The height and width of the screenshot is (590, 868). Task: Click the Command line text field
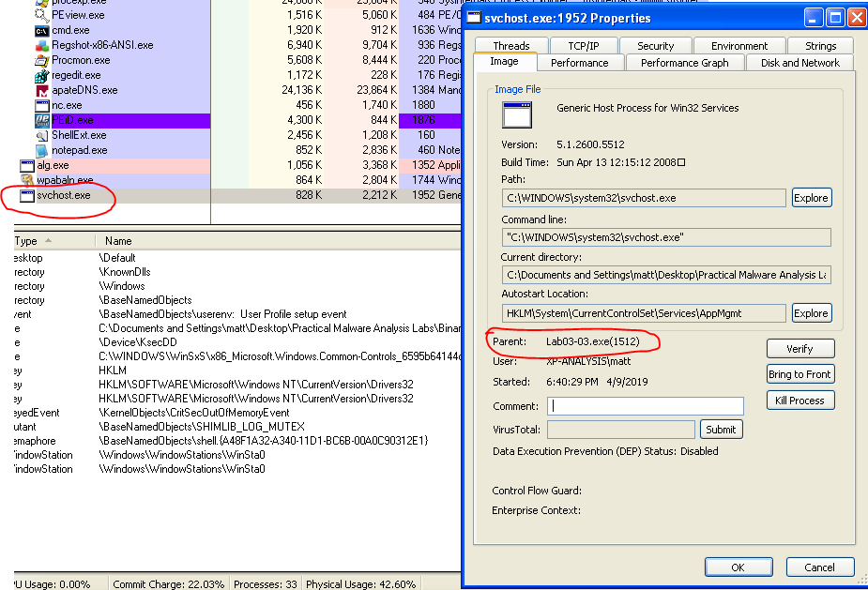point(666,237)
